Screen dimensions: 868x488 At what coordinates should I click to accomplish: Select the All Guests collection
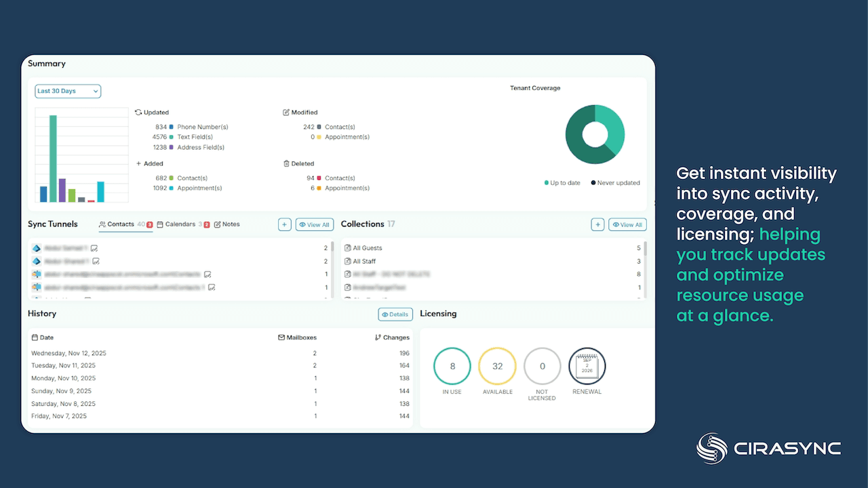pos(492,248)
